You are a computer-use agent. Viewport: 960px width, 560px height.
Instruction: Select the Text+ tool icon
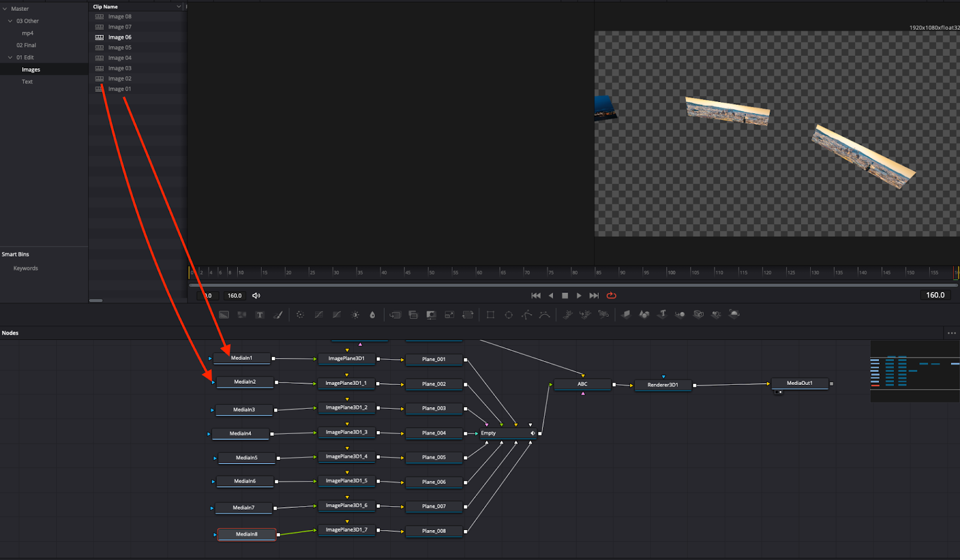(260, 315)
